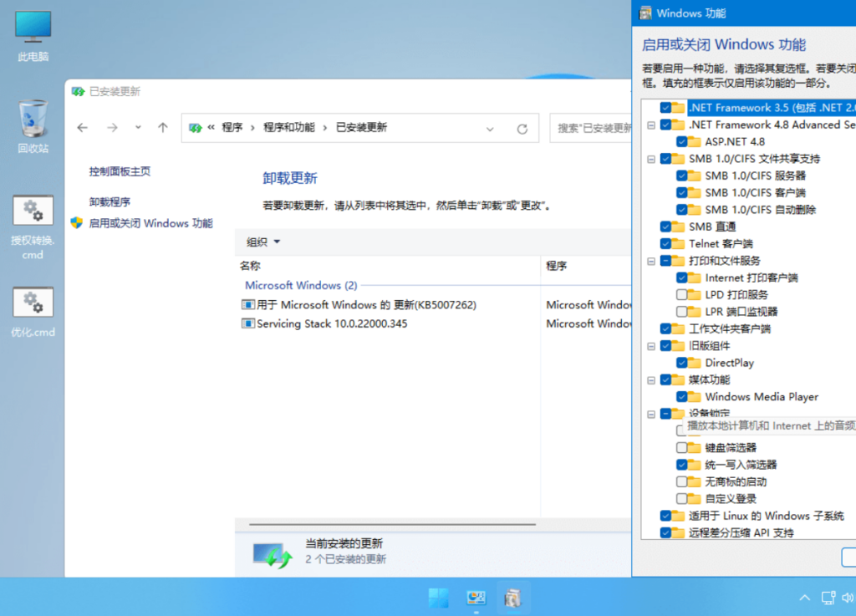Click the Servicing Stack update item icon
The image size is (856, 616).
[x=247, y=323]
